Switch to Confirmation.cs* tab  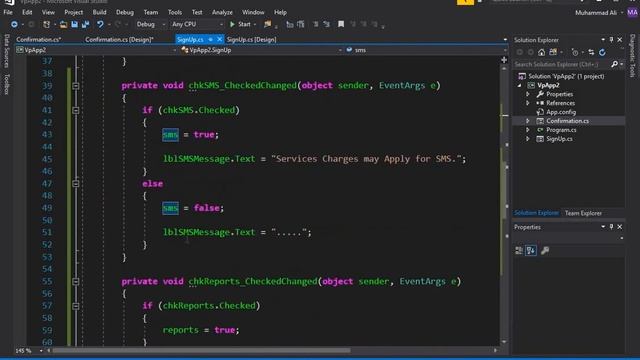tap(39, 40)
